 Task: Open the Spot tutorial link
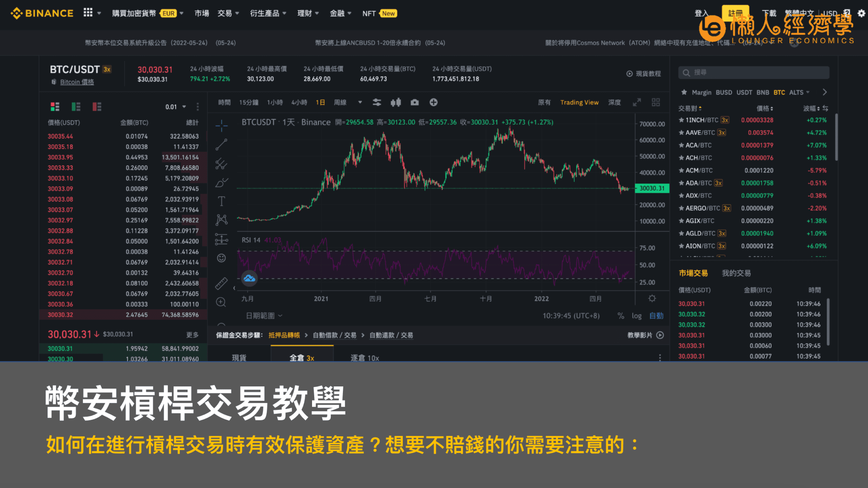pos(644,74)
